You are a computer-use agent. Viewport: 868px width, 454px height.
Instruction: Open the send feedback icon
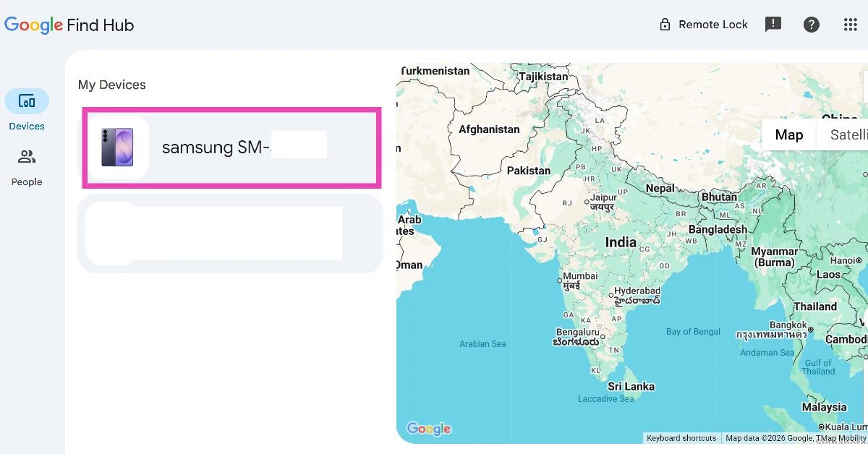pyautogui.click(x=773, y=25)
